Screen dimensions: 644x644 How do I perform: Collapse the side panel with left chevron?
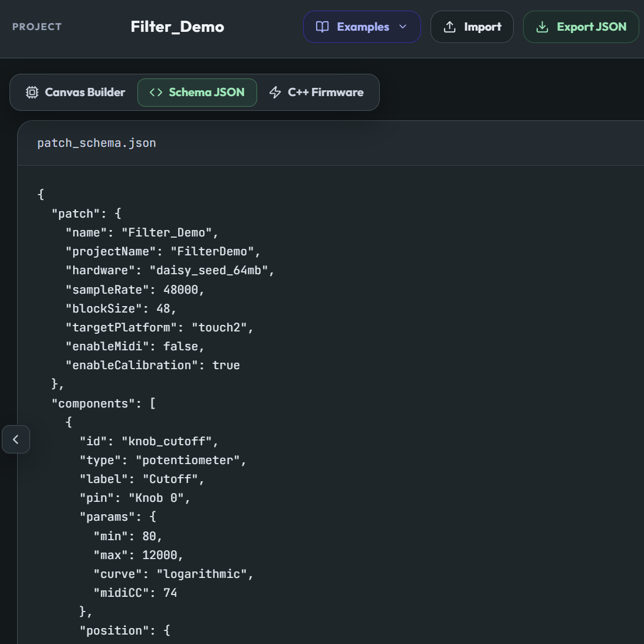pos(15,439)
